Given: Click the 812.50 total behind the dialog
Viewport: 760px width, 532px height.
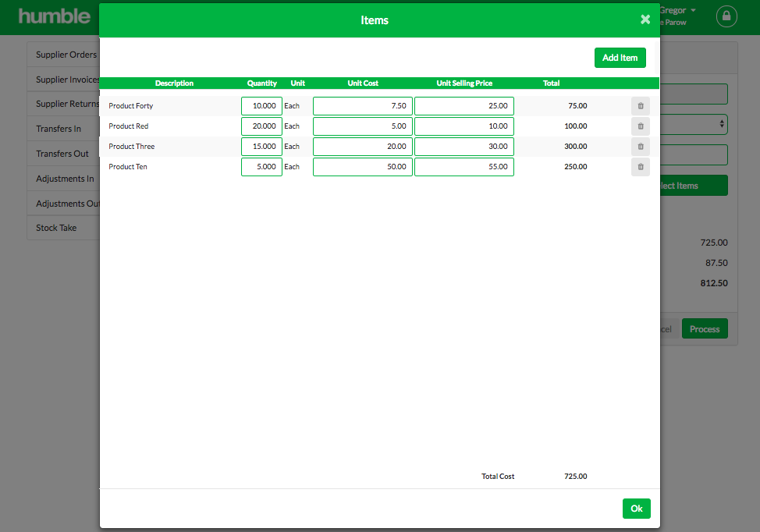Looking at the screenshot, I should [x=714, y=283].
